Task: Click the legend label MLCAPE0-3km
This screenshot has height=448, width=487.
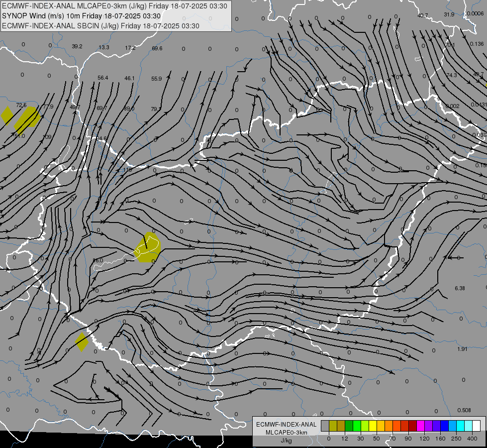Action: [x=286, y=433]
